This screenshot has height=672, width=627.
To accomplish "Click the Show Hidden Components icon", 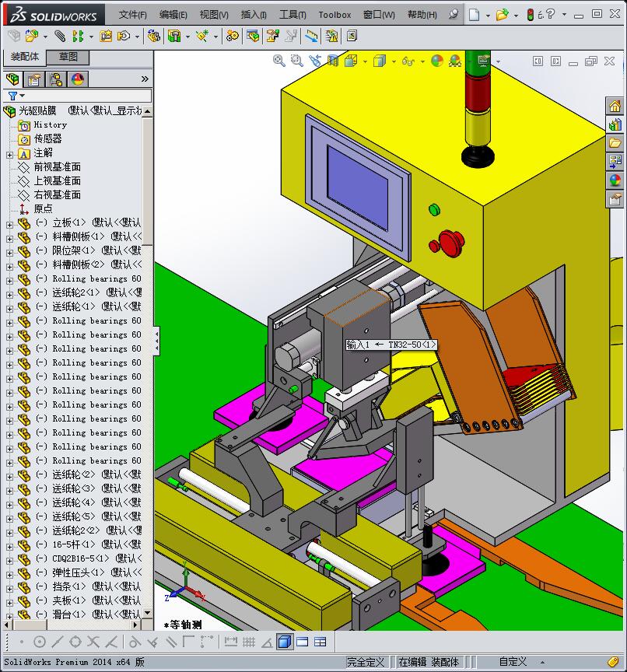I will pyautogui.click(x=153, y=36).
